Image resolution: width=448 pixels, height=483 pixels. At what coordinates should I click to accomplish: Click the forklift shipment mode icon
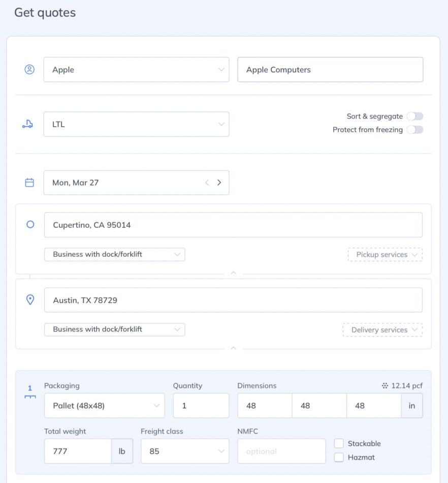[28, 124]
